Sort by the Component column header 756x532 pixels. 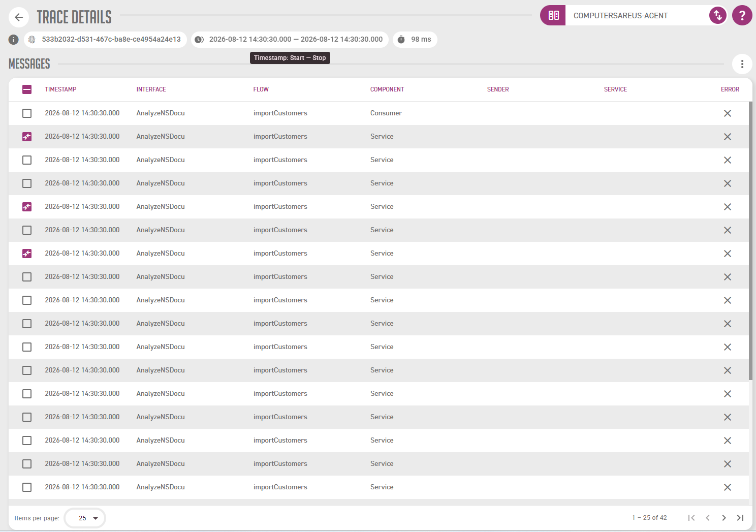click(x=387, y=89)
